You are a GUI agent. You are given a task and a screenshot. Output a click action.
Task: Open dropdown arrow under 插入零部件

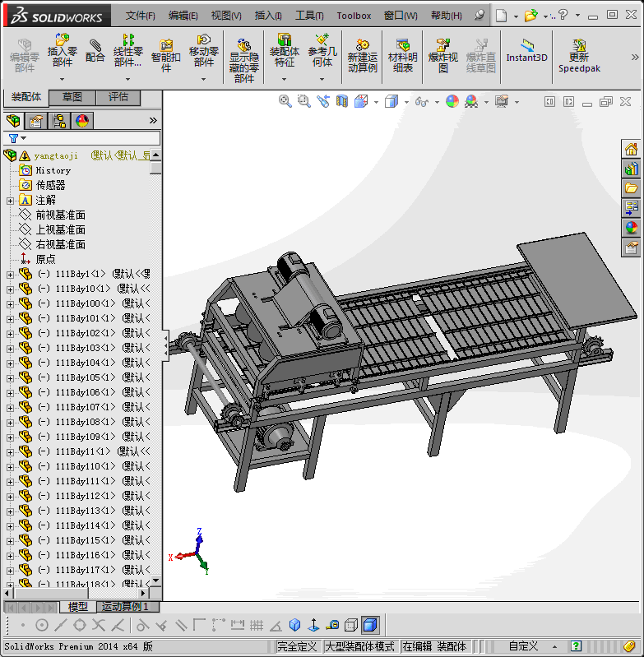pos(62,79)
